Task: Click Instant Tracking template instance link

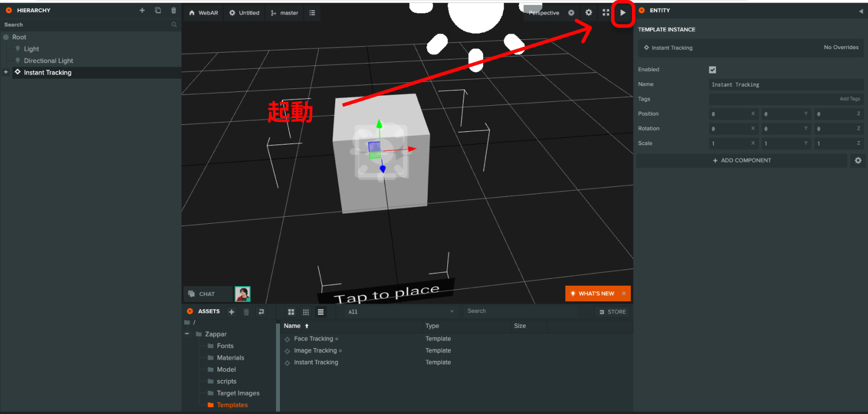Action: [672, 48]
